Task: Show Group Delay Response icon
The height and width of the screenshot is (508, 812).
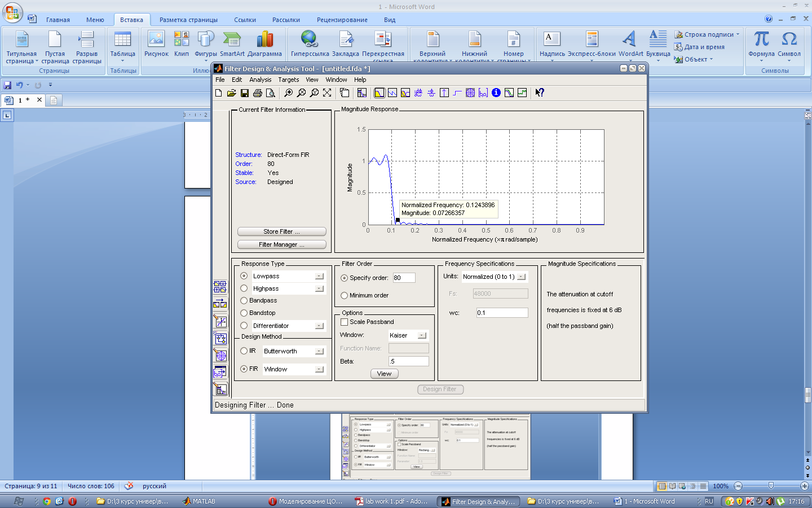Action: [x=418, y=93]
